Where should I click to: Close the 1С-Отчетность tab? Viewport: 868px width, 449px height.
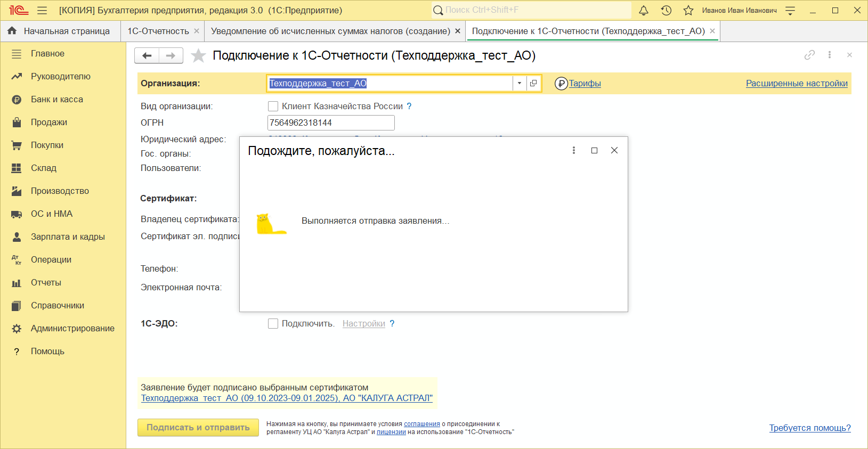[x=197, y=31]
